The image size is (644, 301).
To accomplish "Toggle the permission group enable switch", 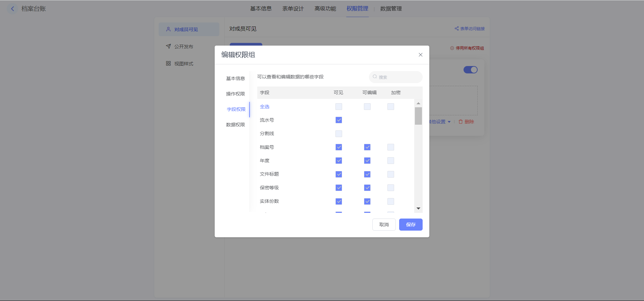I will 470,70.
